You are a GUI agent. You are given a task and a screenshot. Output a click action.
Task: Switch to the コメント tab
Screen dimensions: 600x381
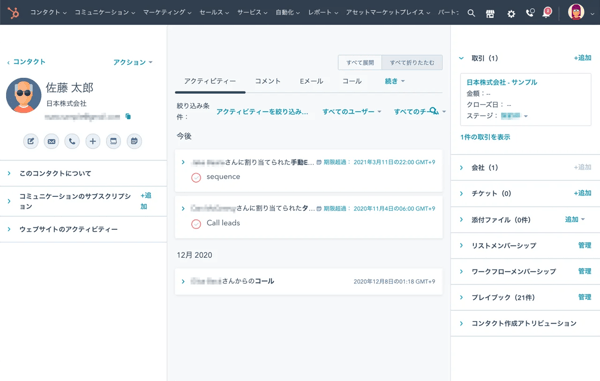[267, 81]
